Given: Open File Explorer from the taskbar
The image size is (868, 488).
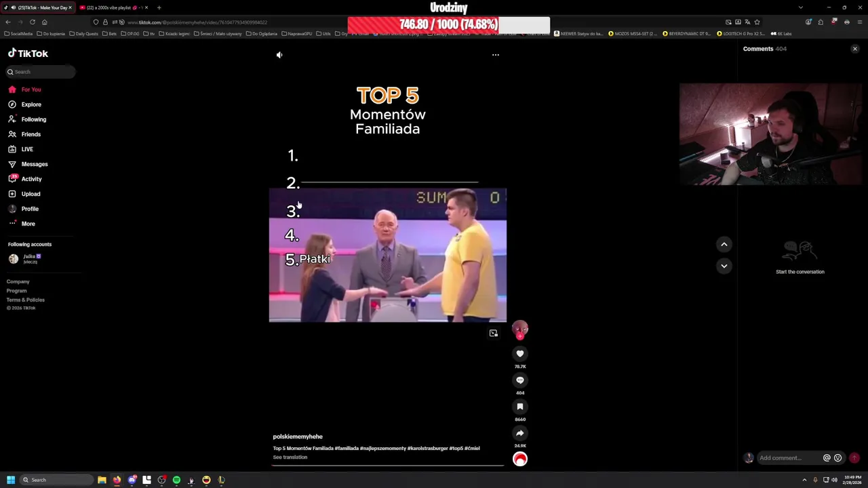Looking at the screenshot, I should click(x=102, y=480).
